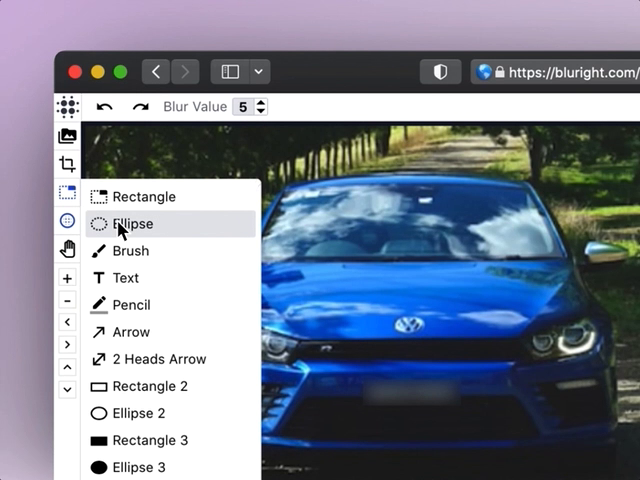Redo the last edit
Viewport: 640px width, 480px height.
click(141, 107)
